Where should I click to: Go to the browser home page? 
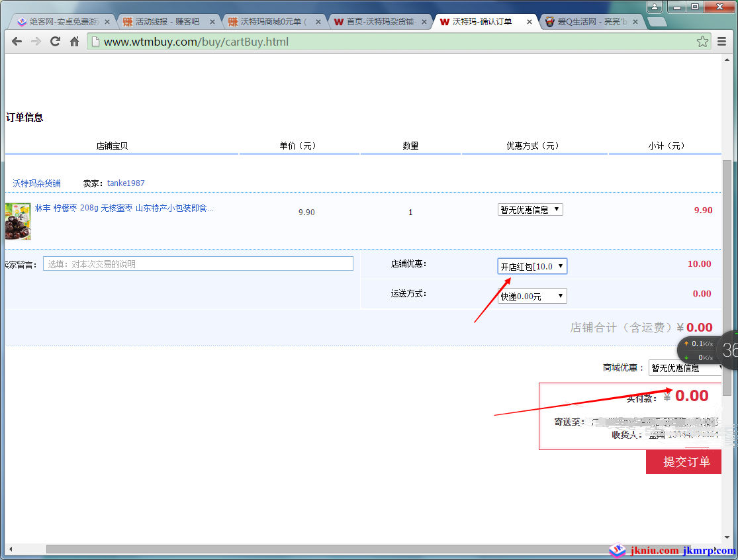pos(74,42)
